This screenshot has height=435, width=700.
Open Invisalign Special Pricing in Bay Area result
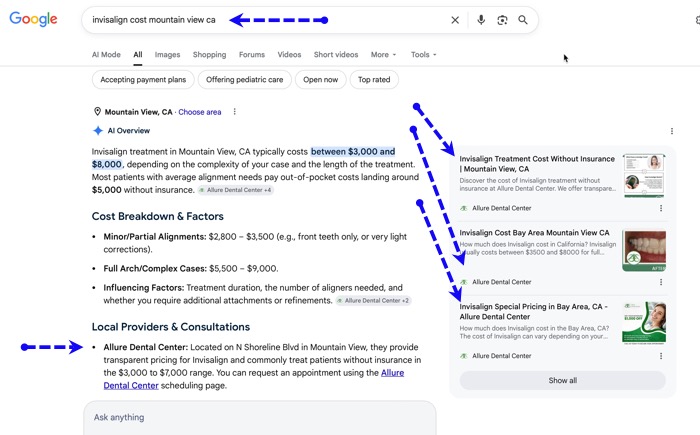pos(533,312)
